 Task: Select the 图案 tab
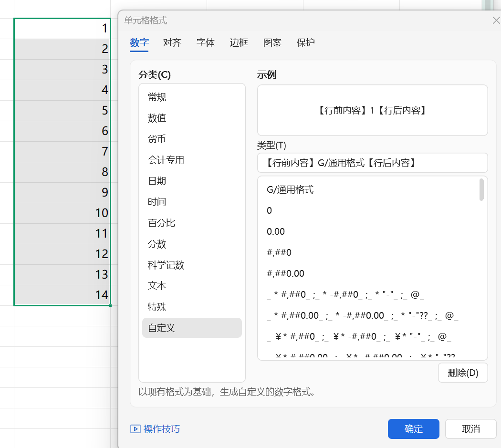click(272, 42)
